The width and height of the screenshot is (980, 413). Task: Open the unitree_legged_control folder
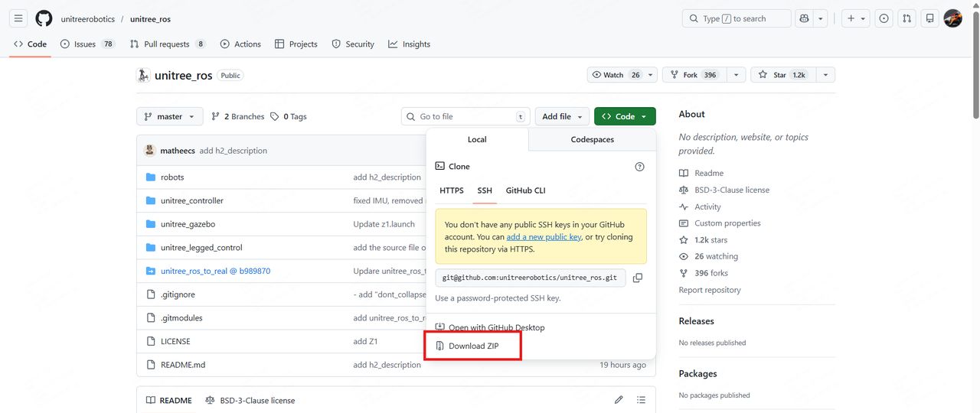[x=201, y=248]
